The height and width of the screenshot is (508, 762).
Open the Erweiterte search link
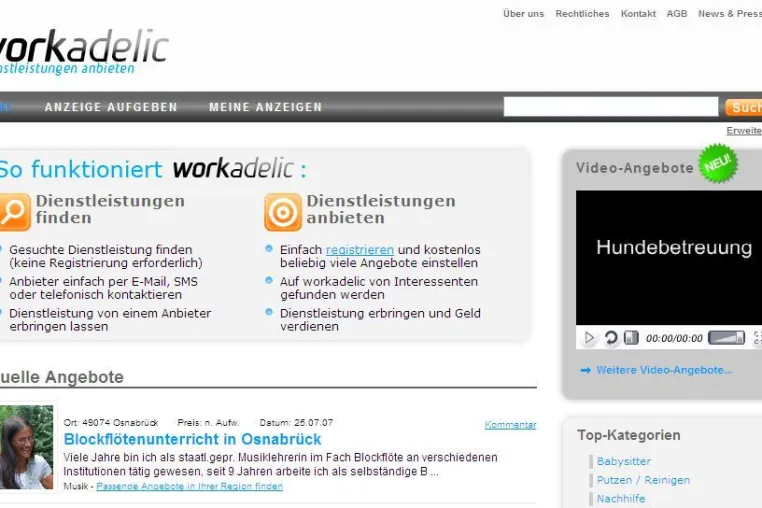pyautogui.click(x=744, y=131)
